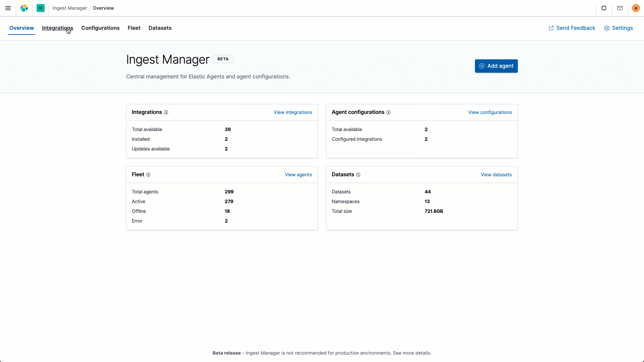Click the Ingest Manager breadcrumb
The image size is (644, 362).
pyautogui.click(x=70, y=8)
